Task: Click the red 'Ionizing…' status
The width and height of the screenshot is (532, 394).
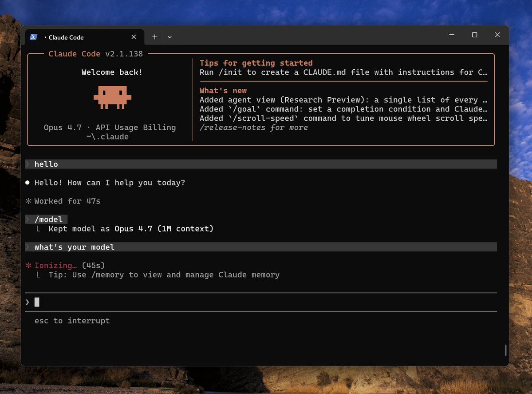Action: 55,265
